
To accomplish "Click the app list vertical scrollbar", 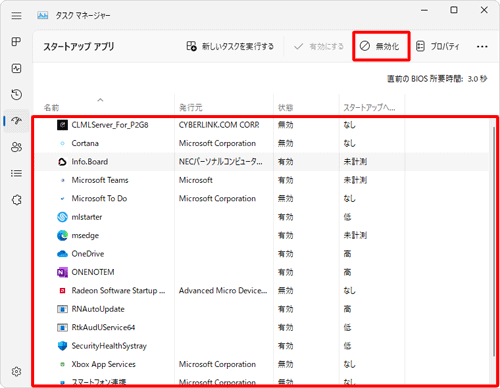I will point(493,241).
